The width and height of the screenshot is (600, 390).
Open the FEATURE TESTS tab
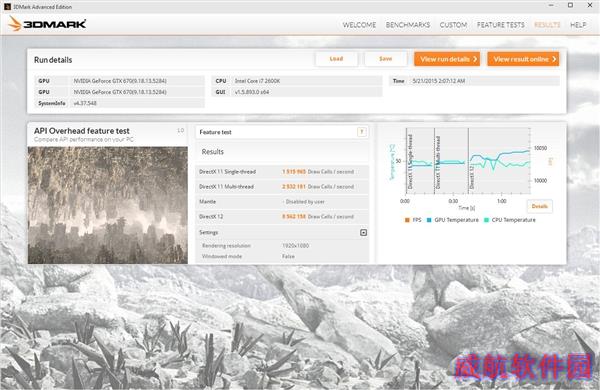501,25
